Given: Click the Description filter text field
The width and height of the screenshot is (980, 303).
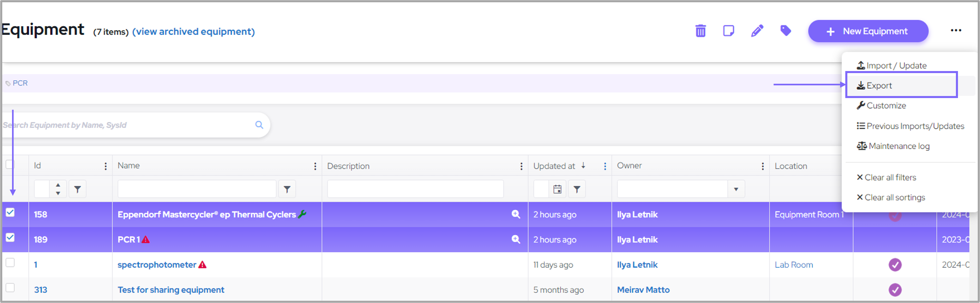Looking at the screenshot, I should pos(415,189).
